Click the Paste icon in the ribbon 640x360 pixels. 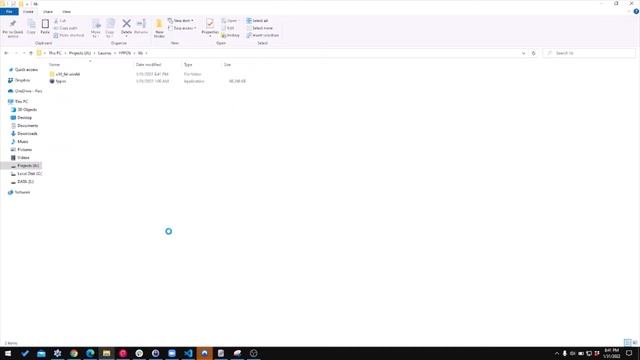pos(45,24)
